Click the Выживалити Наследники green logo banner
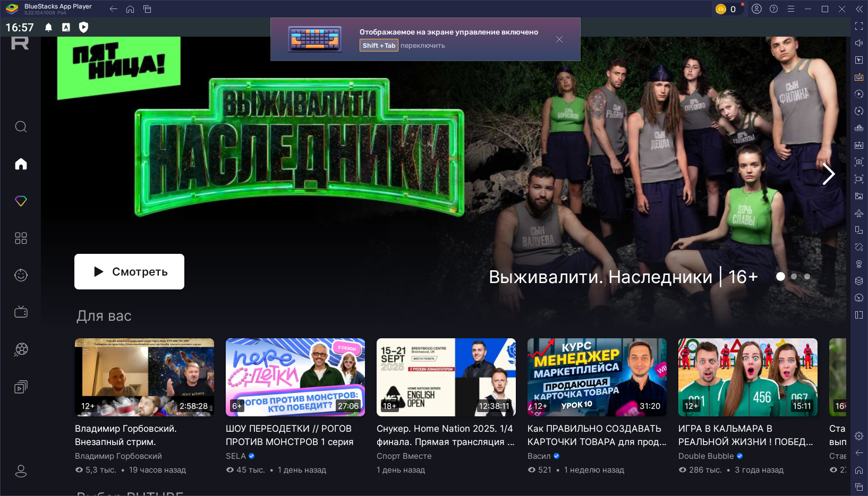Viewport: 868px width, 496px height. click(x=299, y=147)
